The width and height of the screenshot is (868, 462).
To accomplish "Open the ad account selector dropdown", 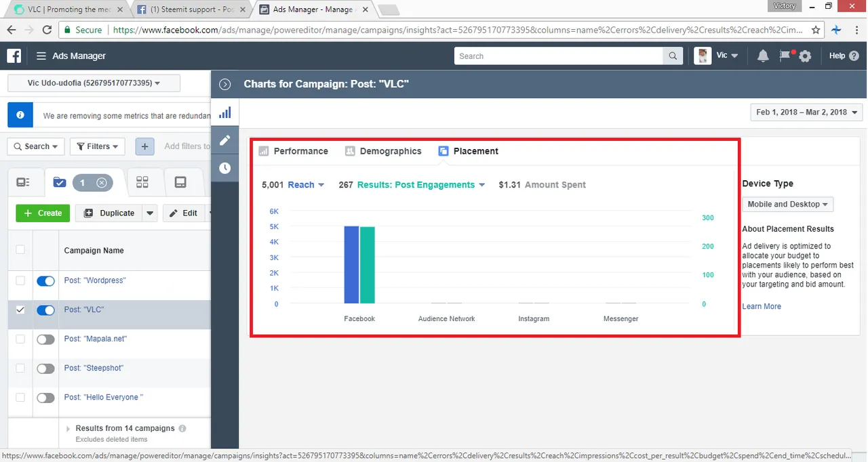I will pos(94,83).
